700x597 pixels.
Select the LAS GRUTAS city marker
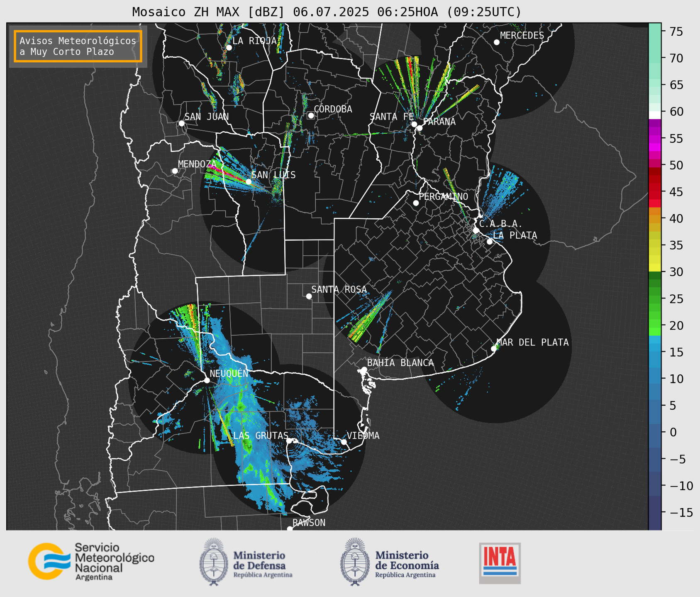(x=289, y=441)
